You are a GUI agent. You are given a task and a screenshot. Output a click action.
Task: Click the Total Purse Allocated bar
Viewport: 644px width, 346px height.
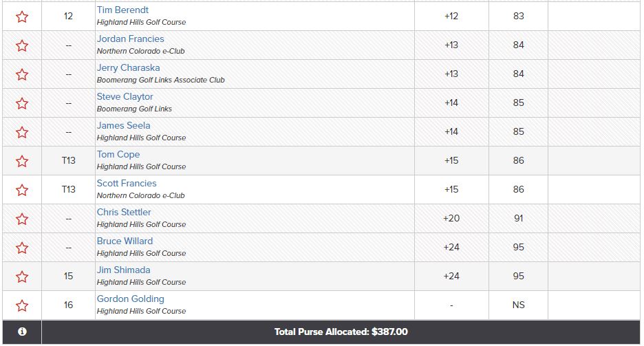[x=341, y=332]
